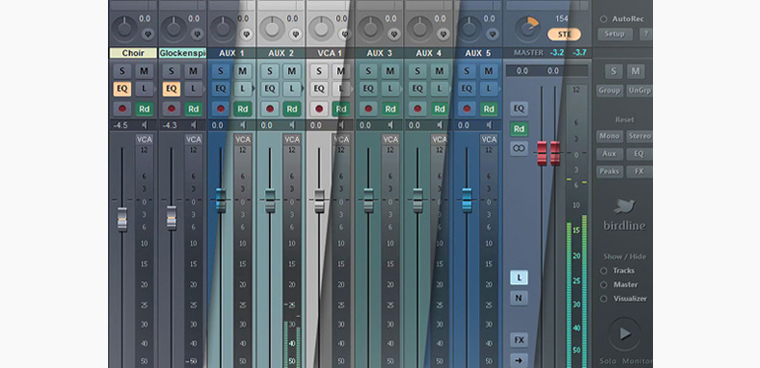The width and height of the screenshot is (760, 368).
Task: Click the speaker icon next to Glockenspiel level
Action: [194, 126]
